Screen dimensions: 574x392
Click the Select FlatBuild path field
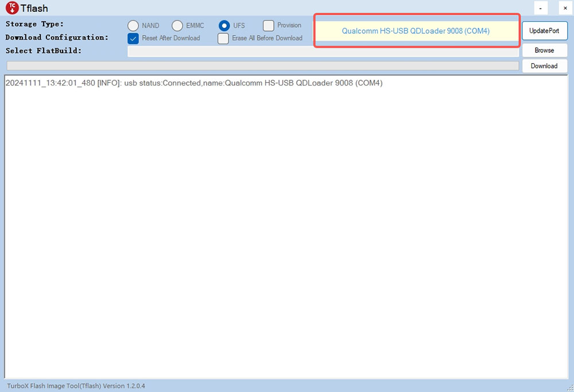click(323, 51)
